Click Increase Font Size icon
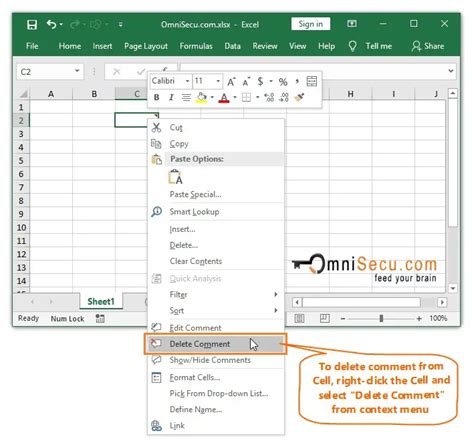 231,82
